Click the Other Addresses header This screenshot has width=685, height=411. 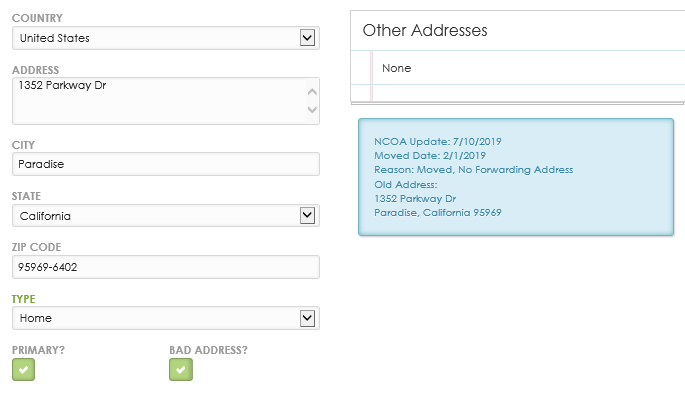425,31
